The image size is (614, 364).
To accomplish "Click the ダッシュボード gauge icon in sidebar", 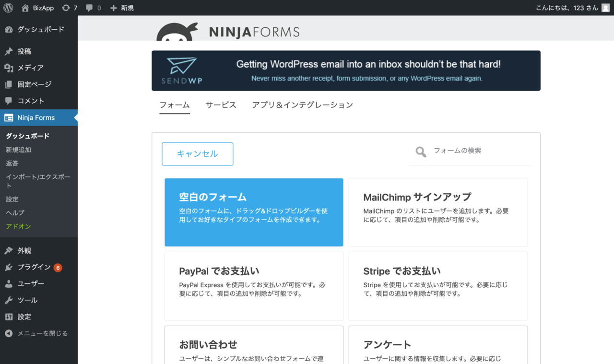I will pyautogui.click(x=9, y=29).
